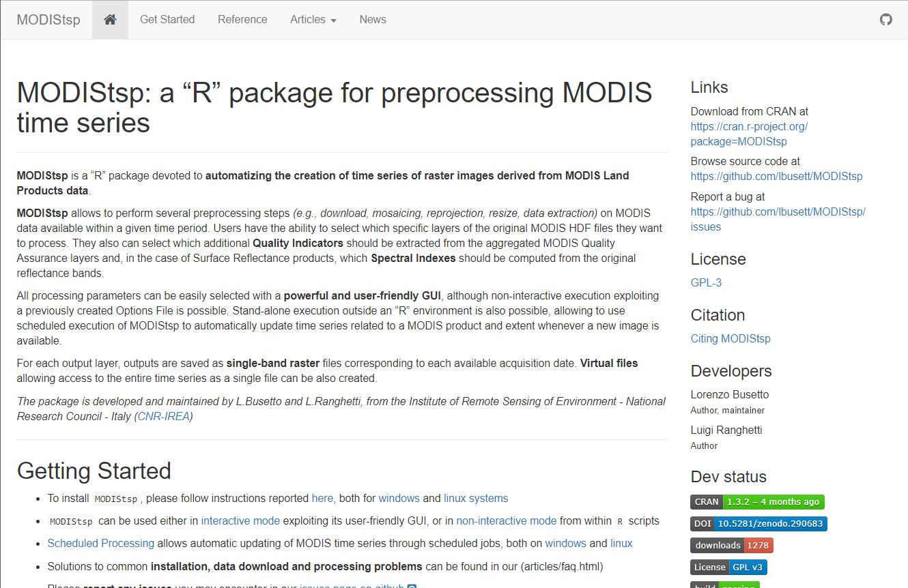Screen dimensions: 908x588
Task: Open the Get Started page
Action: 167,20
